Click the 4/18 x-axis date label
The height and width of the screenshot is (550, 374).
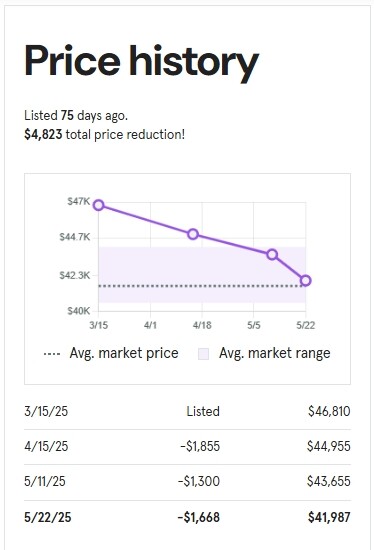[202, 325]
